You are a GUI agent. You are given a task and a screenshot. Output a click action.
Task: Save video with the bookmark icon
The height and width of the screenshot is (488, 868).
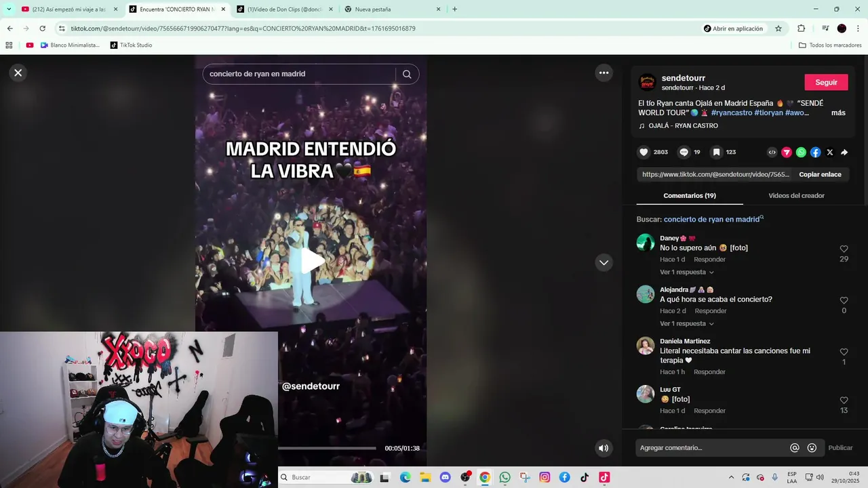pos(715,152)
